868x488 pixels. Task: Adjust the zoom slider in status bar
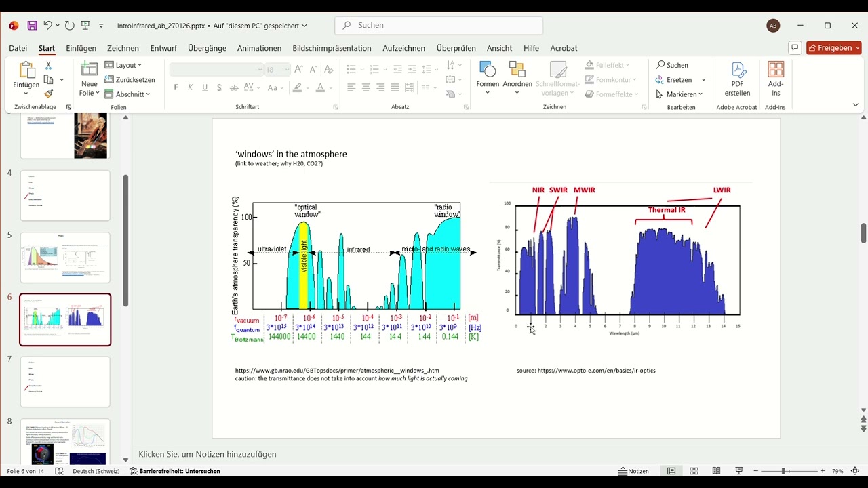pyautogui.click(x=783, y=471)
